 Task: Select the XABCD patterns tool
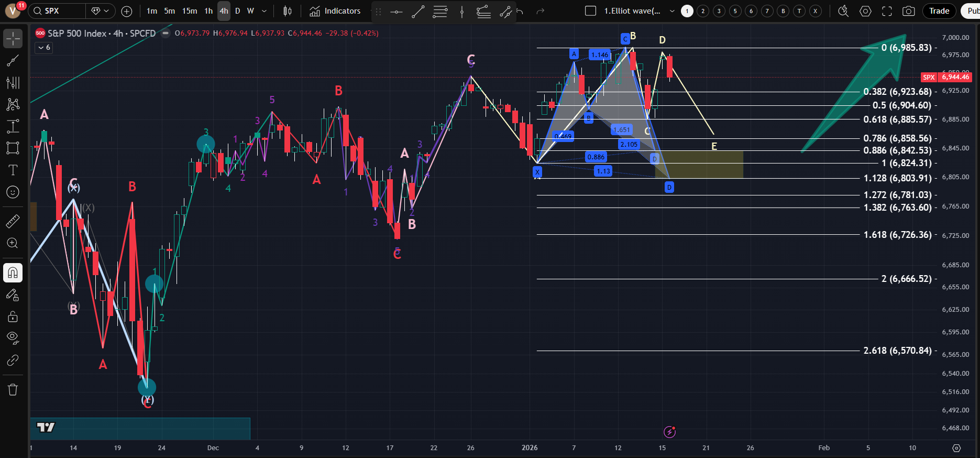[x=13, y=104]
